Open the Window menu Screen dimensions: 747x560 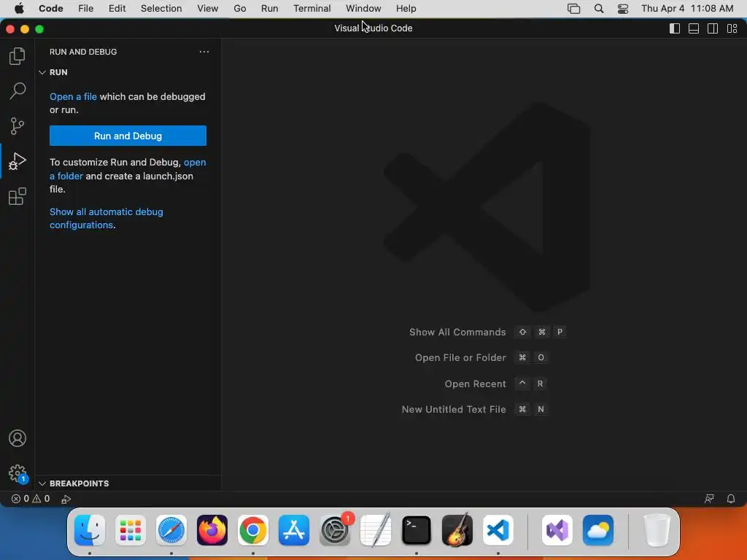[363, 9]
